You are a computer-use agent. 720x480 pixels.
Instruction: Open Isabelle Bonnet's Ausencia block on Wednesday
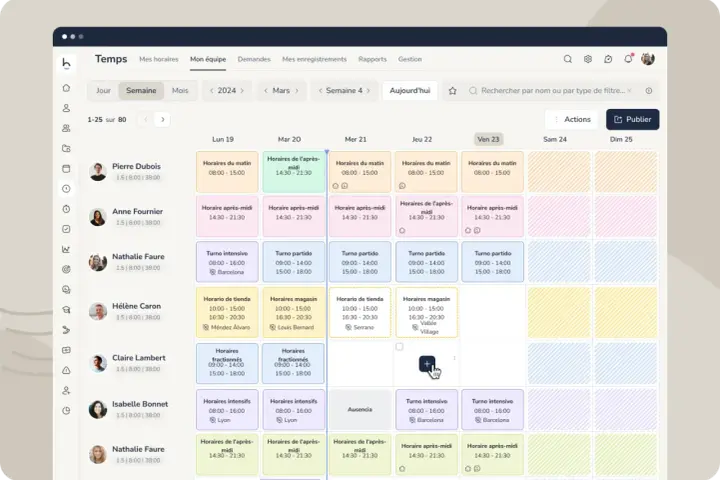click(x=360, y=409)
